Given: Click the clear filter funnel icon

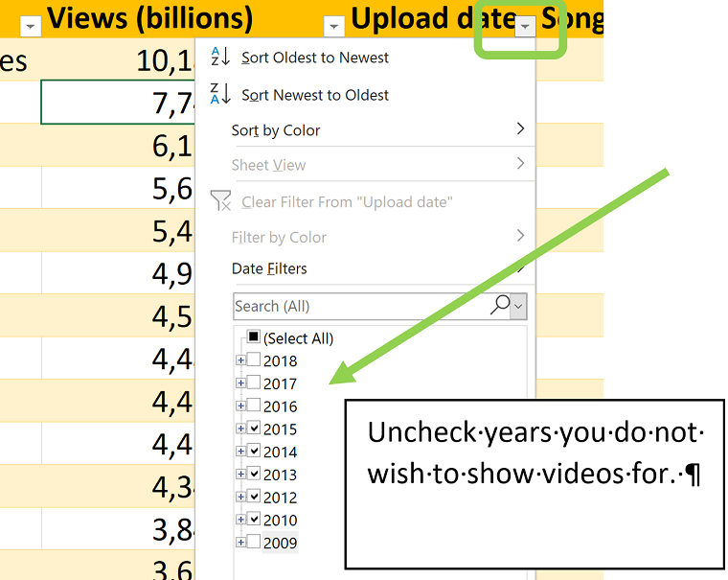Looking at the screenshot, I should click(220, 200).
